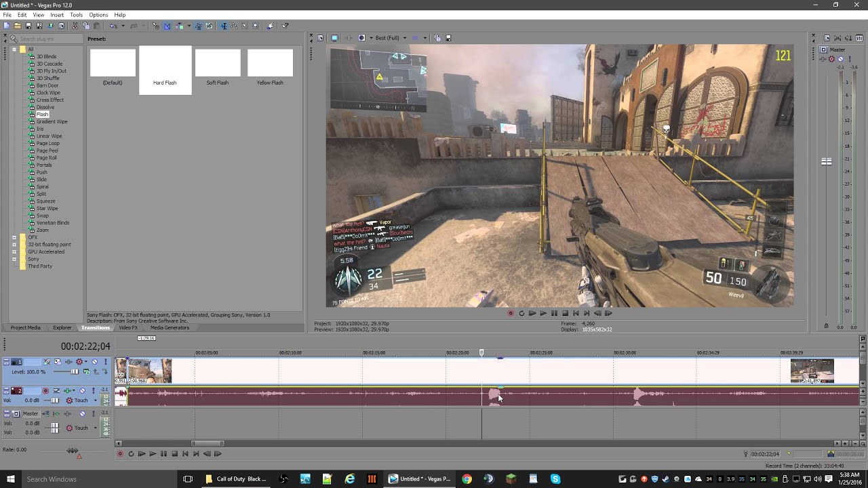The height and width of the screenshot is (488, 868).
Task: Expand the OFX folder
Action: click(x=14, y=237)
